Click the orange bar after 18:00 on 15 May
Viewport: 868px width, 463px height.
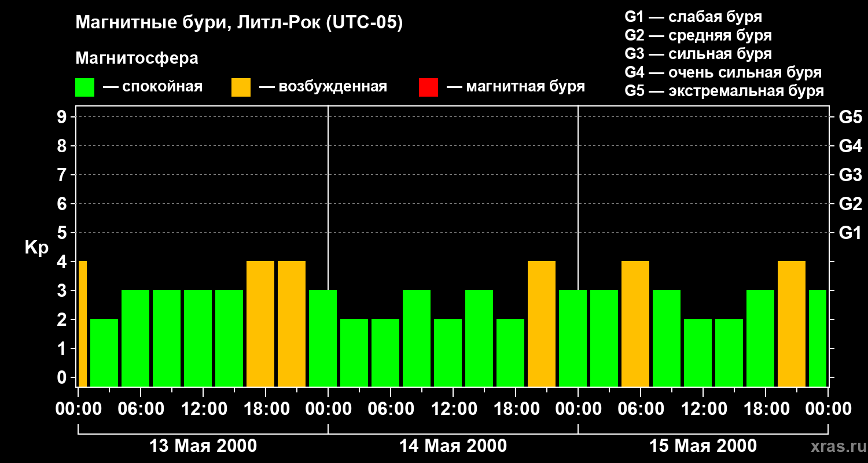click(x=792, y=324)
